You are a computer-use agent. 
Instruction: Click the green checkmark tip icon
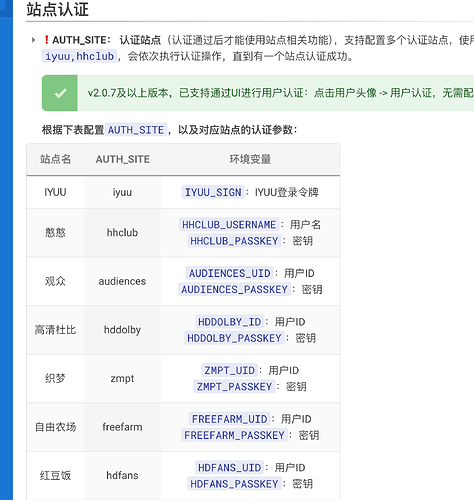click(x=60, y=93)
